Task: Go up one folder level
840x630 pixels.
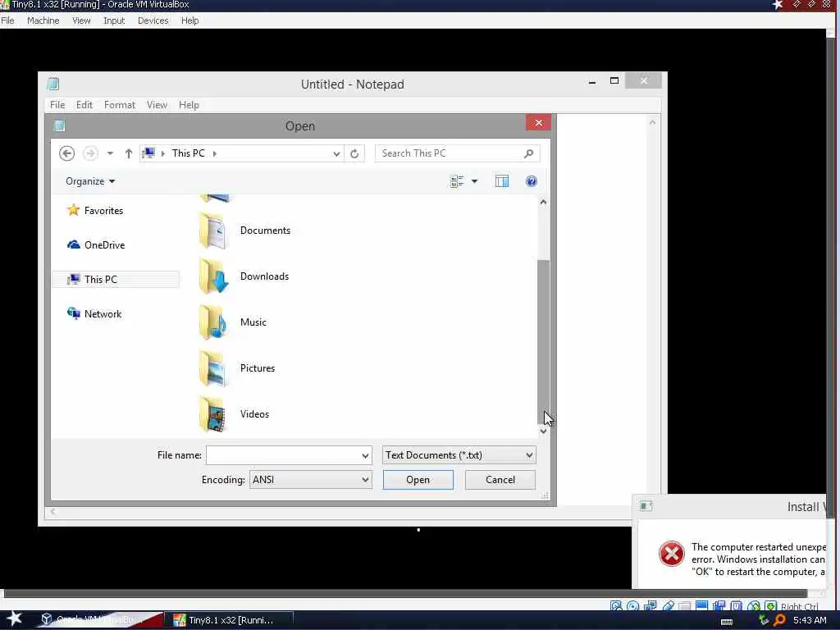Action: (x=129, y=153)
